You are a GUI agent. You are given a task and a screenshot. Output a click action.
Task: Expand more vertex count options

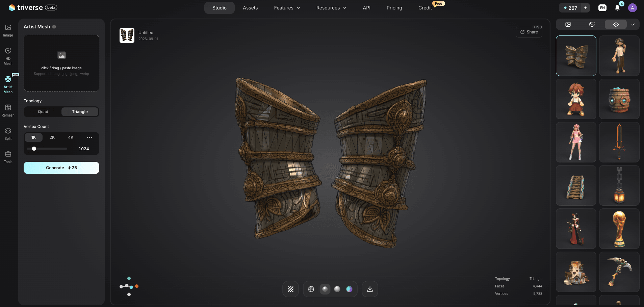coord(89,137)
